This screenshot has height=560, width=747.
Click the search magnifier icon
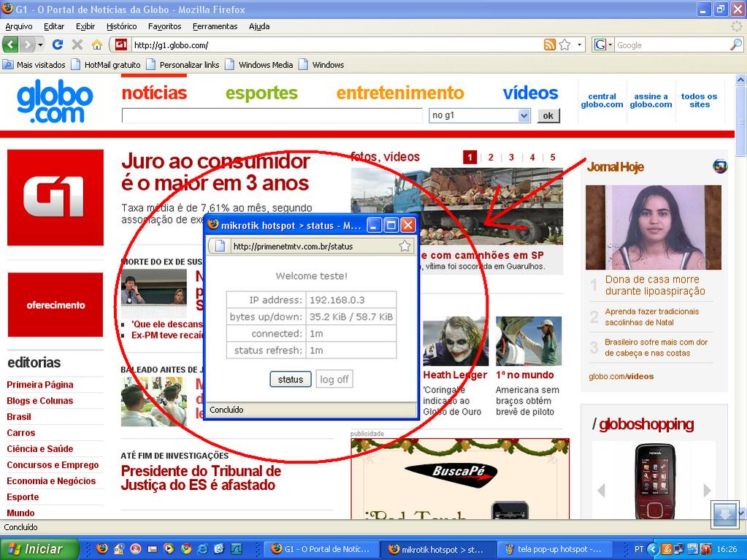(x=736, y=45)
